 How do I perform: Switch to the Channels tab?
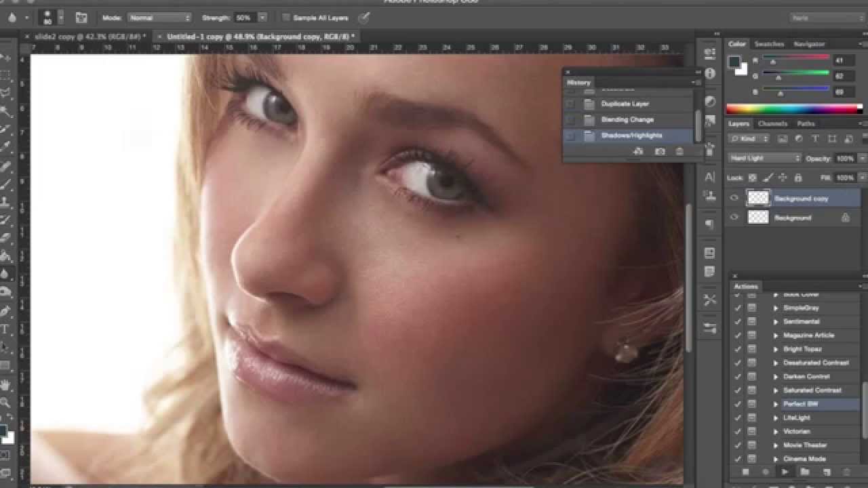(x=772, y=124)
